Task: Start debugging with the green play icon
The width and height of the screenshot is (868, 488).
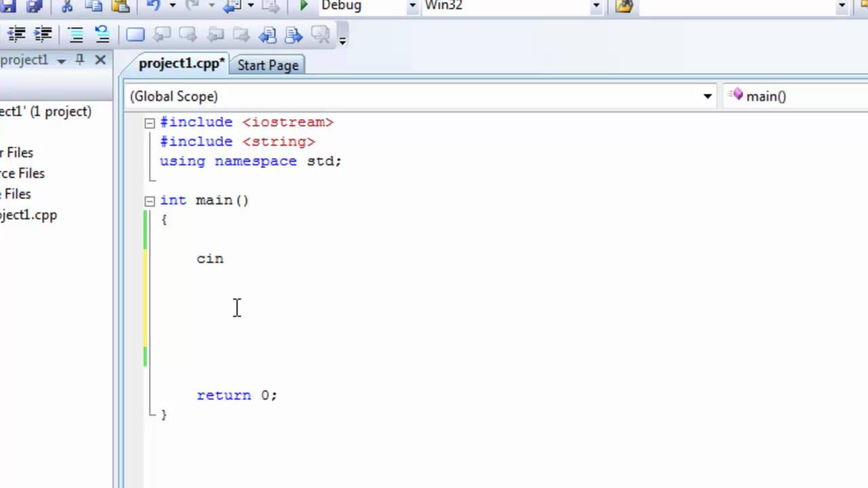Action: 304,5
